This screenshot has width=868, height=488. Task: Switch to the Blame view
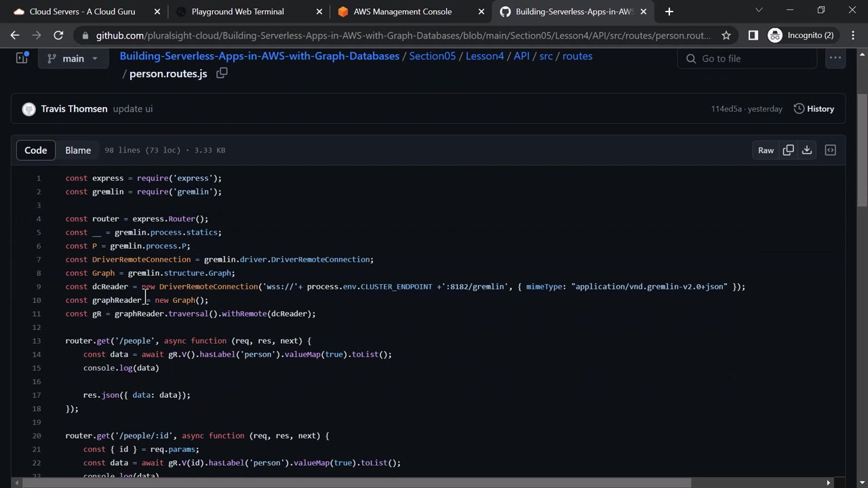coord(78,150)
